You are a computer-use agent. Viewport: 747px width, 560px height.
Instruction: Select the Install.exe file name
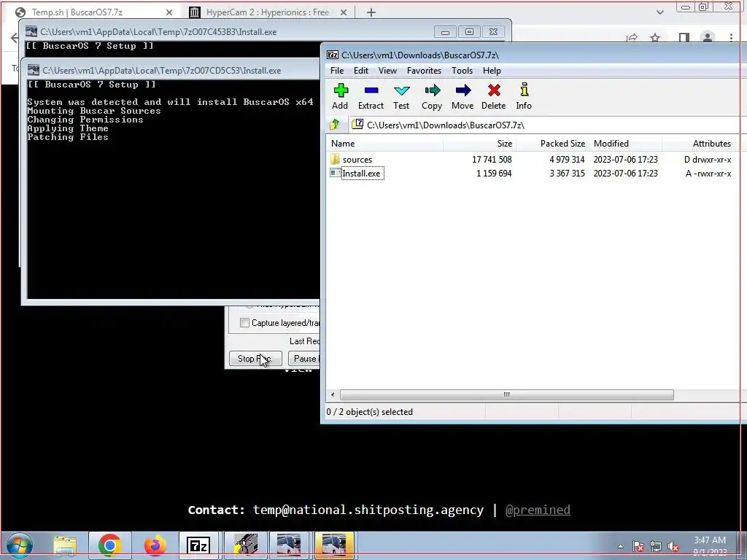click(x=362, y=174)
